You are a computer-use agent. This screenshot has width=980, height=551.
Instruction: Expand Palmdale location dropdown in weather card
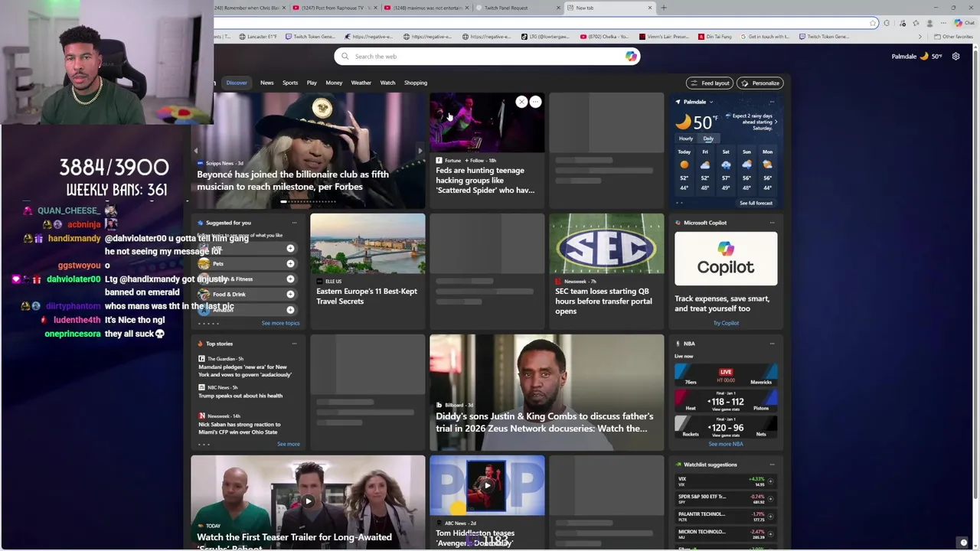pos(710,102)
